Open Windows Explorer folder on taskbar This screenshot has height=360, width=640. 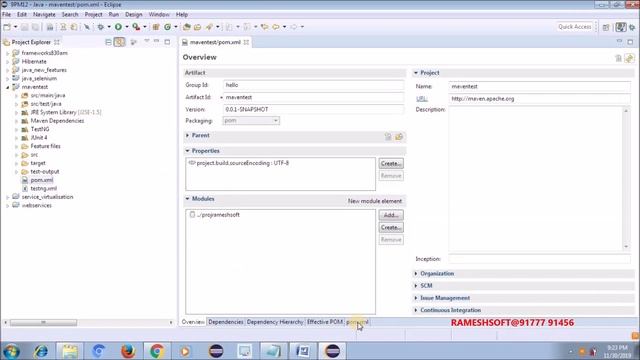(69, 351)
